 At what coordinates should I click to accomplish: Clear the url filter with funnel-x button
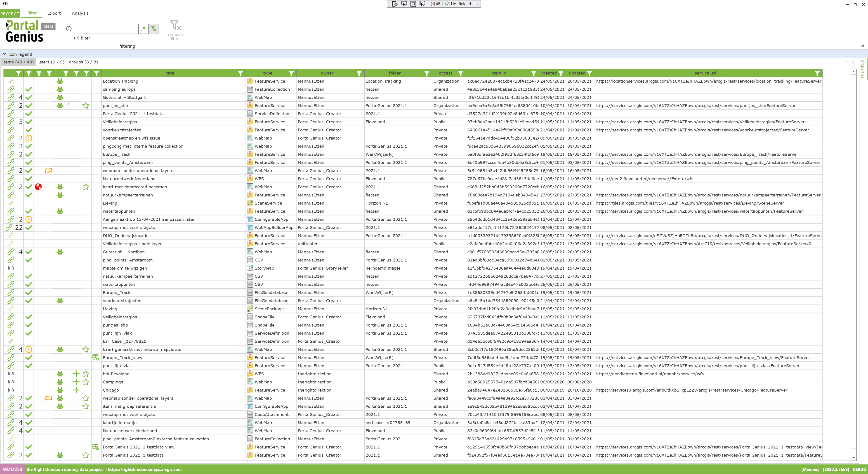click(154, 29)
